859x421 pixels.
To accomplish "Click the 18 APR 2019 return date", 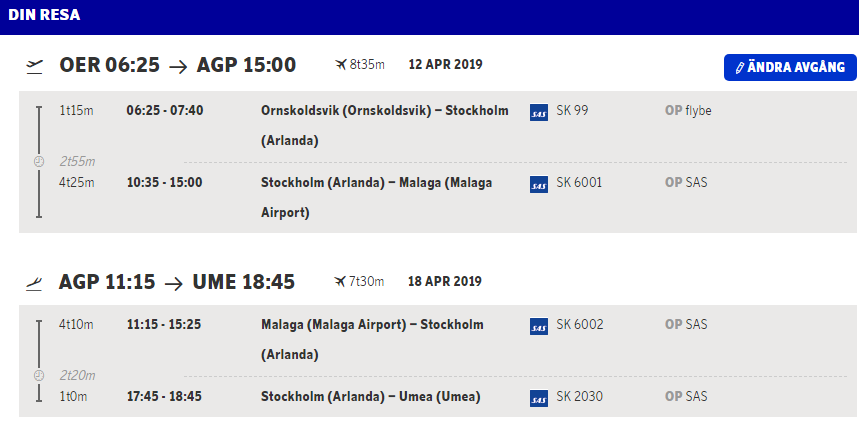I will (x=445, y=282).
